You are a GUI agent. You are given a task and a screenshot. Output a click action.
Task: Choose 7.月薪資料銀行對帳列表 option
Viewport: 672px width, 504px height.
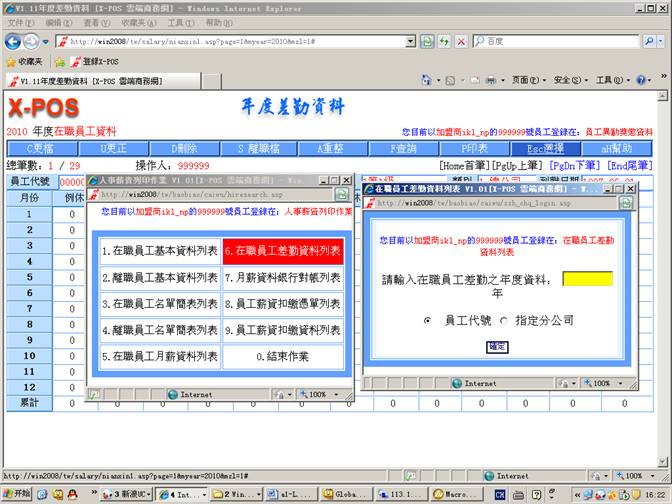coord(282,277)
